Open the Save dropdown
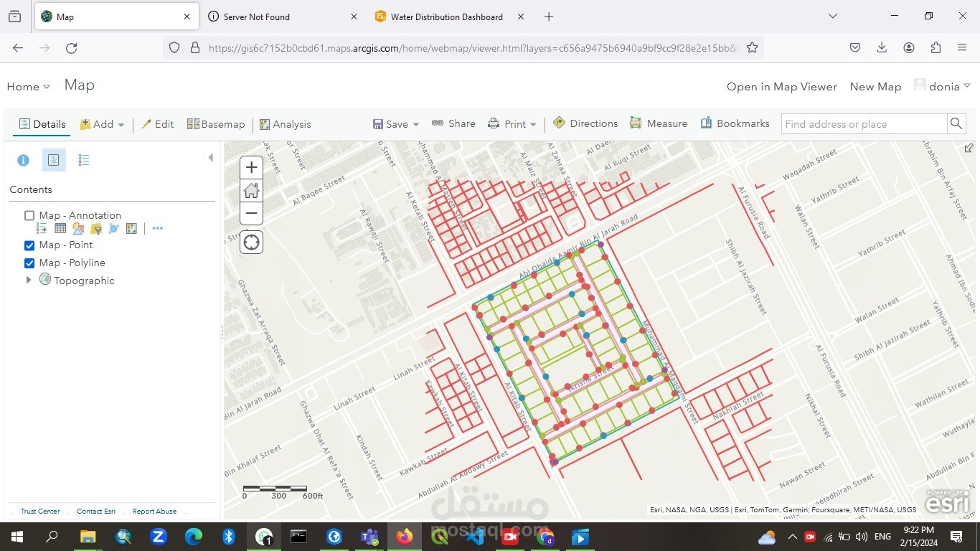980x551 pixels. pyautogui.click(x=396, y=124)
